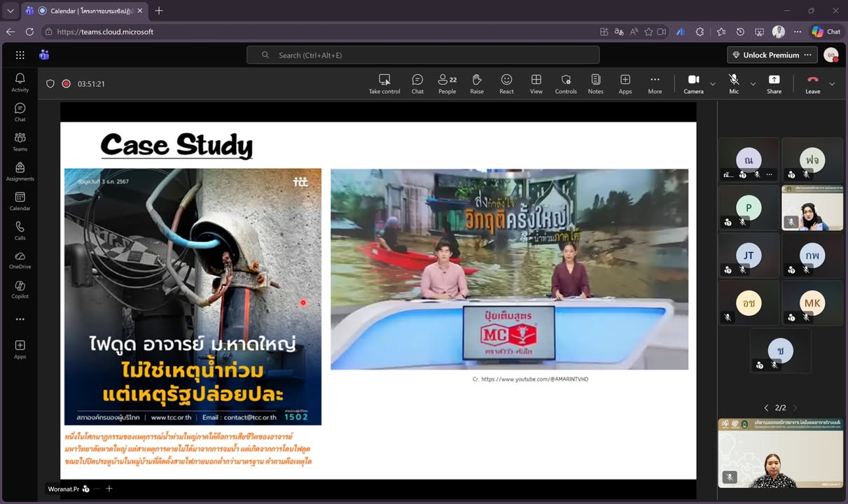This screenshot has width=848, height=504.
Task: Open the React emoji picker
Action: (506, 83)
